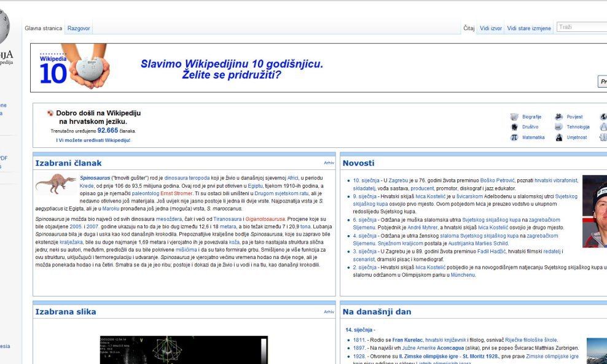Viewport: 607px width, 364px height.
Task: Click the Biografije category icon
Action: [514, 117]
